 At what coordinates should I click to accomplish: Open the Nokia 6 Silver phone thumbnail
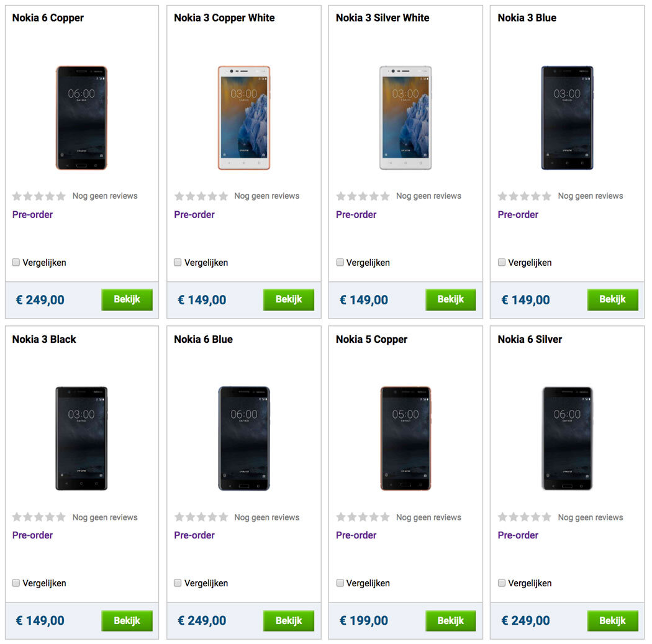pyautogui.click(x=567, y=438)
